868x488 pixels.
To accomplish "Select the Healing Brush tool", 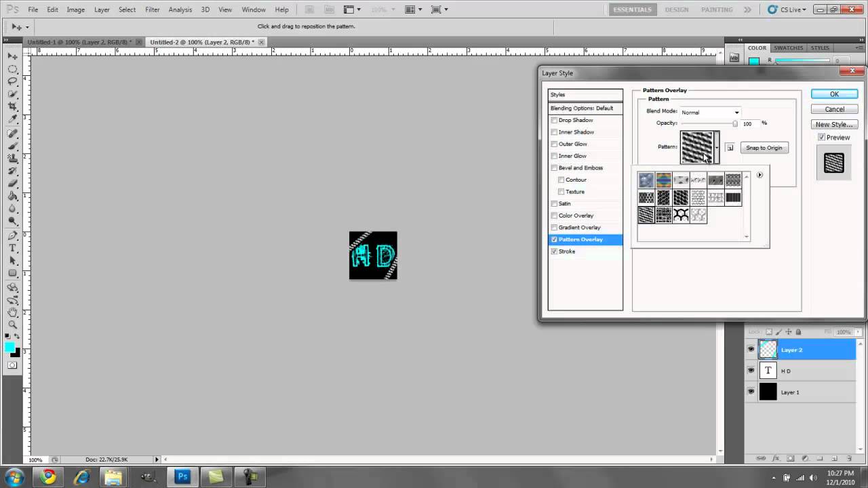I will tap(13, 134).
